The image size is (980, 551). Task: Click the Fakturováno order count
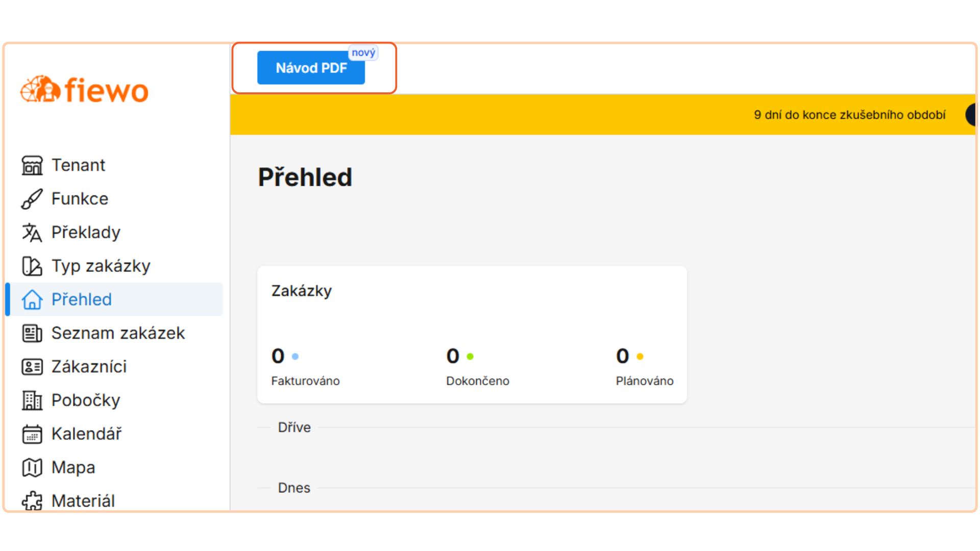click(278, 356)
